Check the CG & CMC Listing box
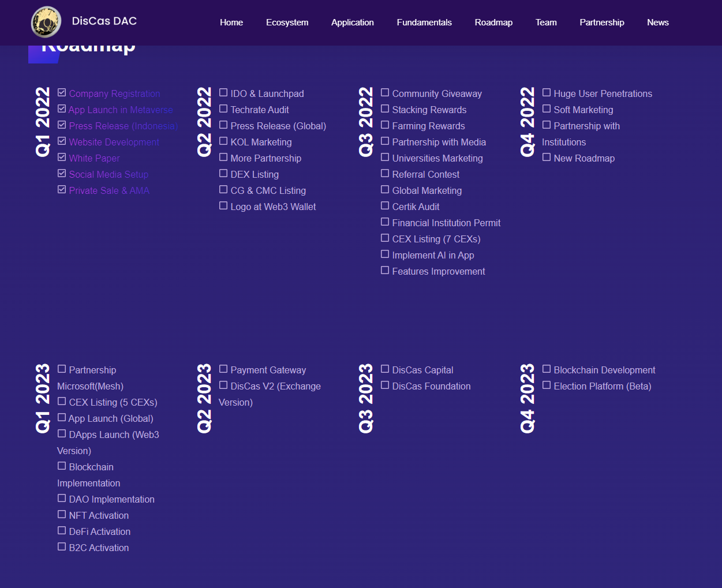This screenshot has height=588, width=722. 223,189
